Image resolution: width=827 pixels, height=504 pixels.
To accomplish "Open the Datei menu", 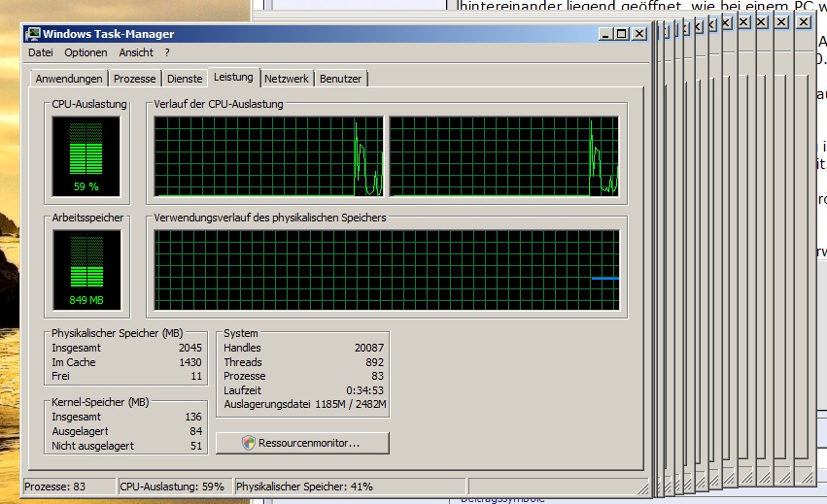I will click(41, 52).
